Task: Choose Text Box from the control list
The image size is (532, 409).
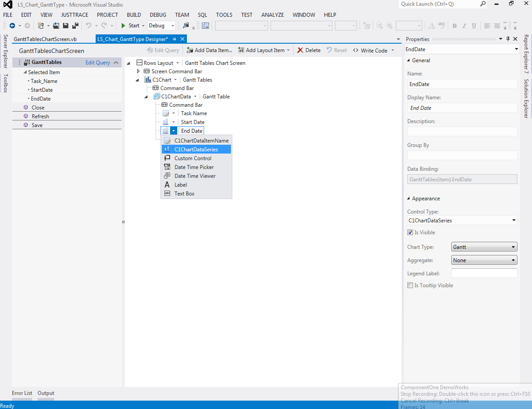Action: point(196,194)
